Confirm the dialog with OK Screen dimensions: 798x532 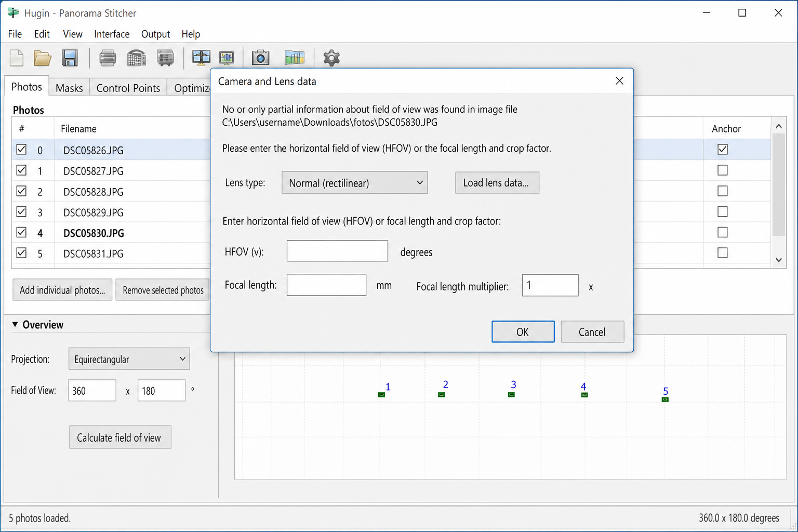(523, 332)
